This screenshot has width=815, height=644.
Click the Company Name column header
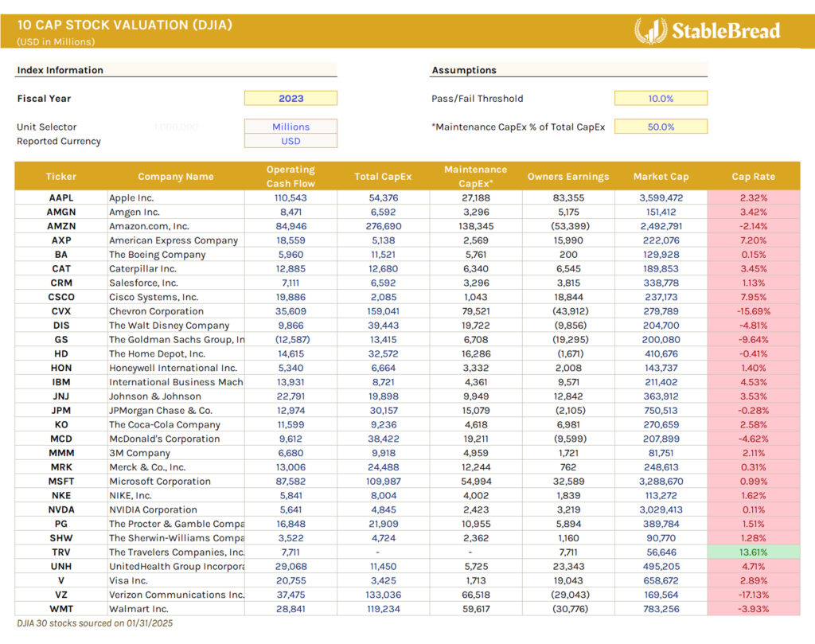(x=176, y=176)
